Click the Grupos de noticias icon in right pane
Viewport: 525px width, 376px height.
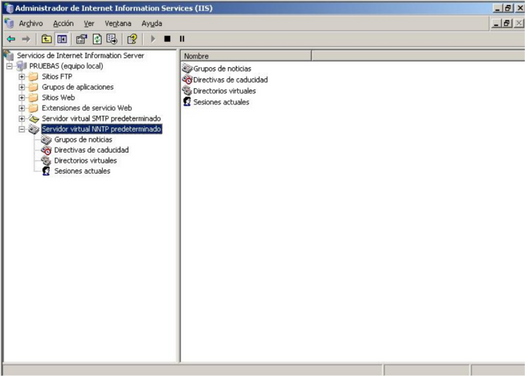[x=187, y=68]
